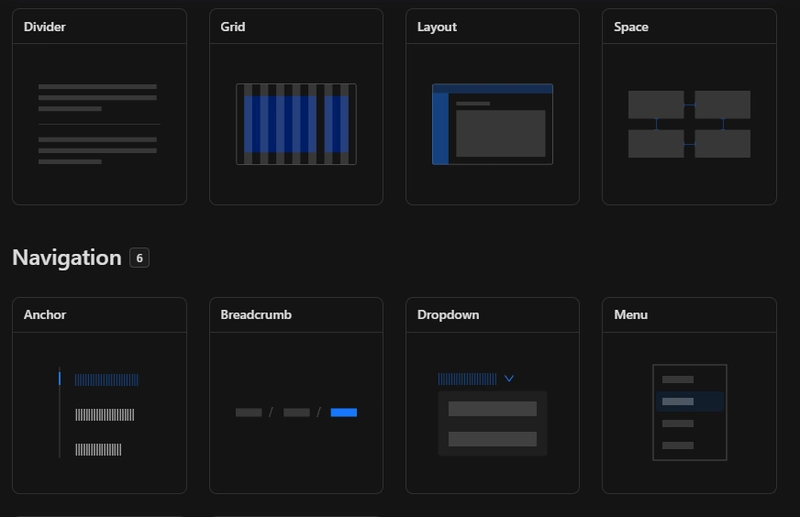Click the Space four-box illustration

coord(689,124)
